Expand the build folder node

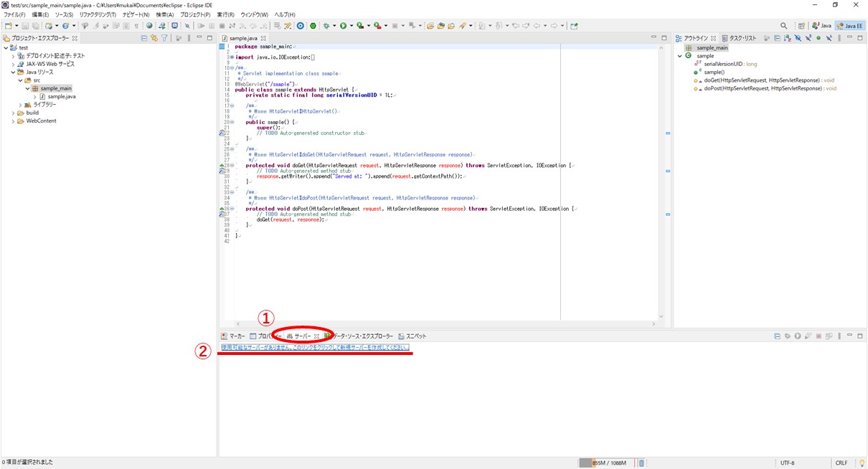[x=14, y=113]
